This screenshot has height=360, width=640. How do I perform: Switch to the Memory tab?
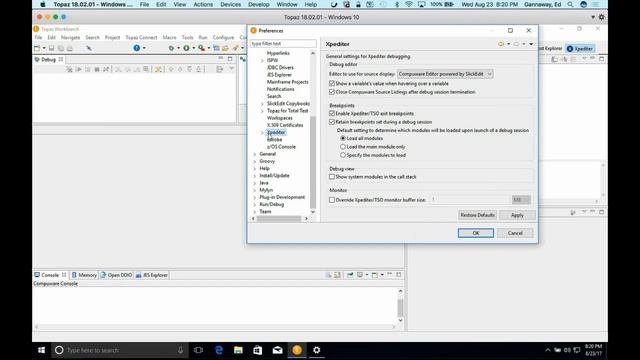[x=84, y=275]
